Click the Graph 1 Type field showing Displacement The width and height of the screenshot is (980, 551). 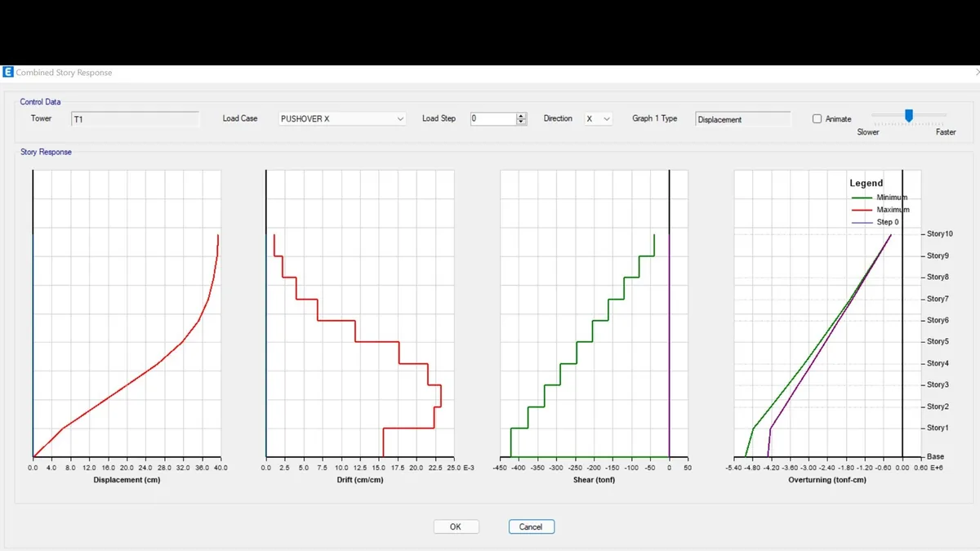tap(743, 119)
